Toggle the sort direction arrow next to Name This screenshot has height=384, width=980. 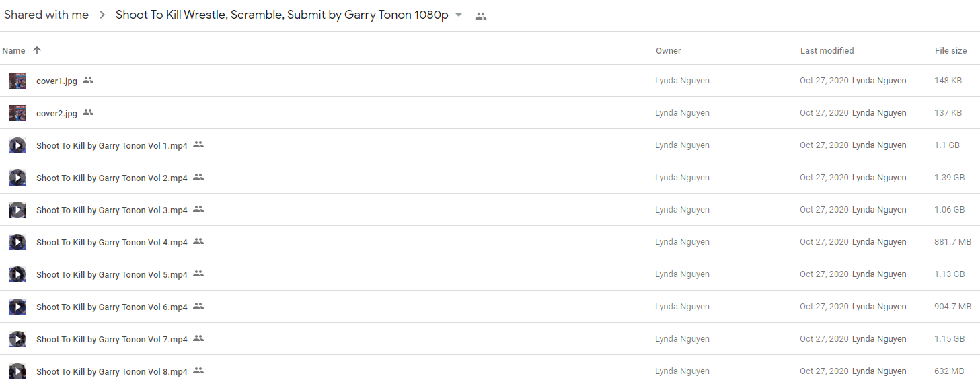click(x=37, y=50)
